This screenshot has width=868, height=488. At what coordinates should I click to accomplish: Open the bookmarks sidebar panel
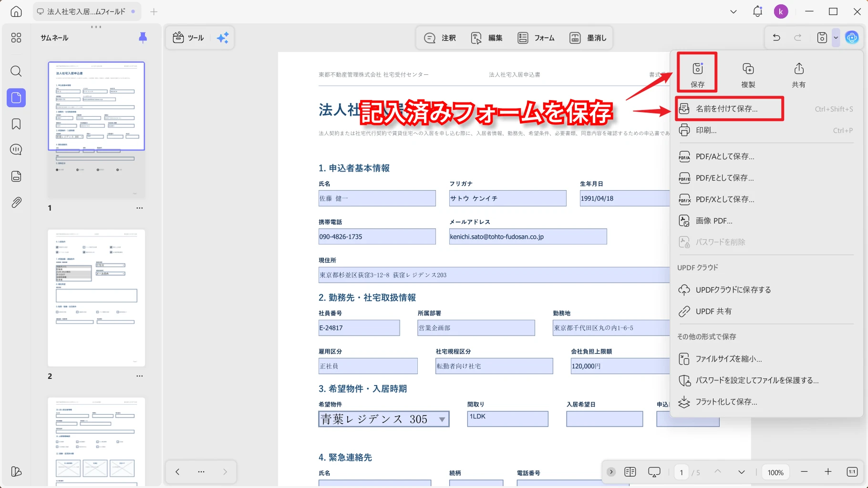[x=16, y=124]
